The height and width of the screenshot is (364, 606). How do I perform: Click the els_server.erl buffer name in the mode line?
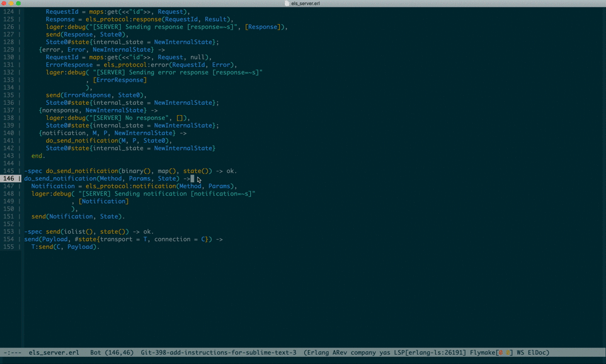(x=54, y=352)
